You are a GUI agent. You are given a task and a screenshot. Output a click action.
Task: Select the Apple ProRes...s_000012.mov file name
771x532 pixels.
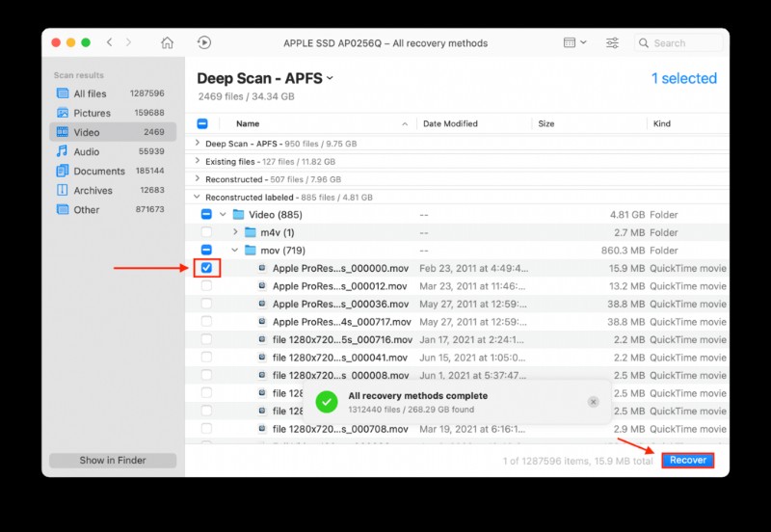pyautogui.click(x=340, y=286)
